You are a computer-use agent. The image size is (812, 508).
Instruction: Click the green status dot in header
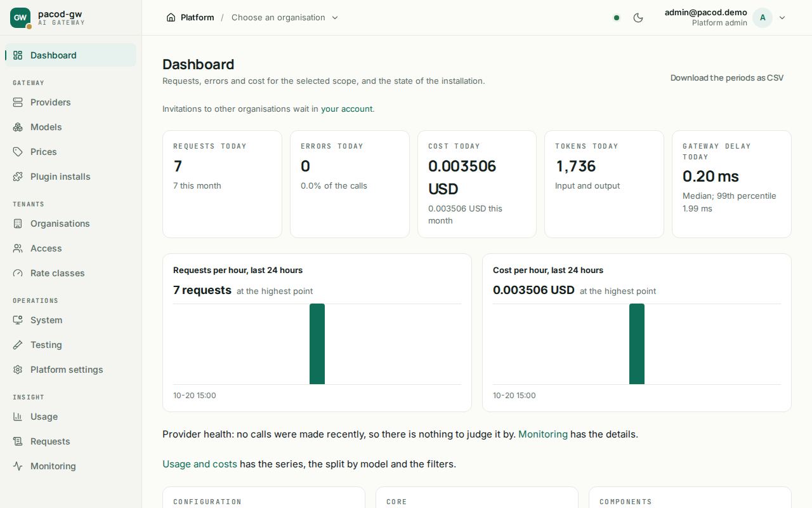[x=617, y=18]
